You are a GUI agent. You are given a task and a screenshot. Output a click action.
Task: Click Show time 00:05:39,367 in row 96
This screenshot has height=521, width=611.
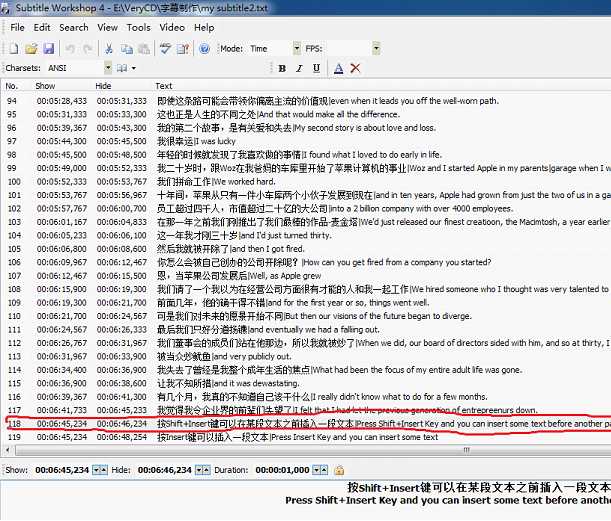(x=62, y=128)
